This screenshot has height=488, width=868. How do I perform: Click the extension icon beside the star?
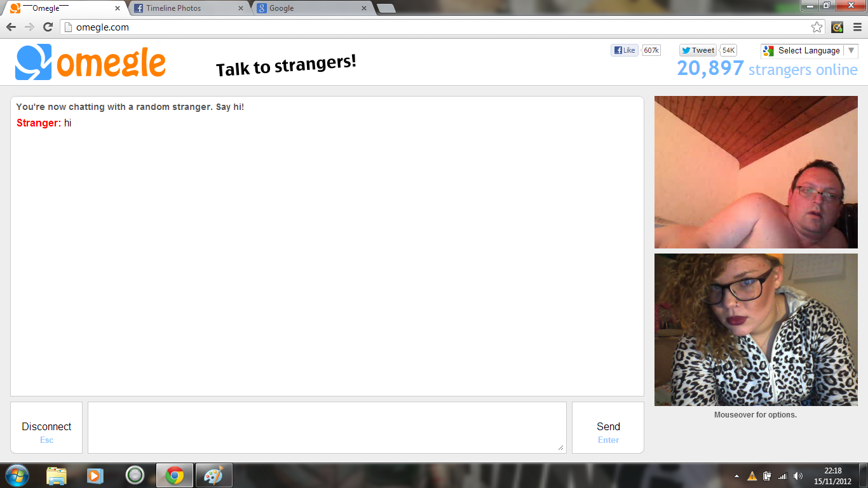[x=837, y=27]
